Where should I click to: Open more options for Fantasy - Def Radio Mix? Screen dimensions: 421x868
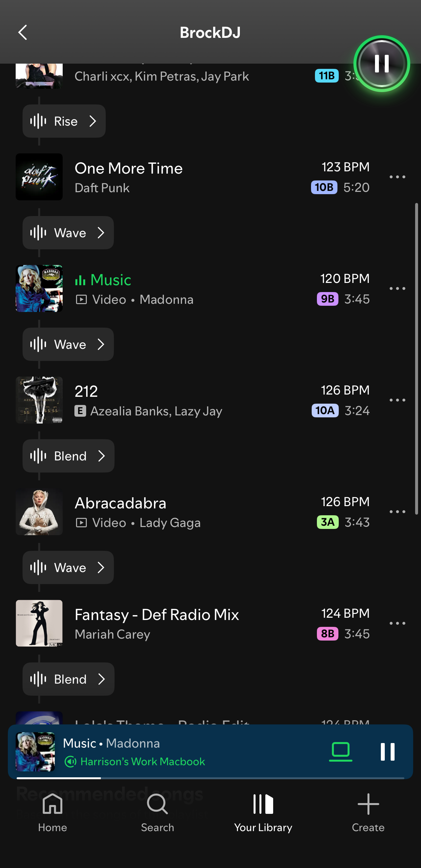(397, 623)
